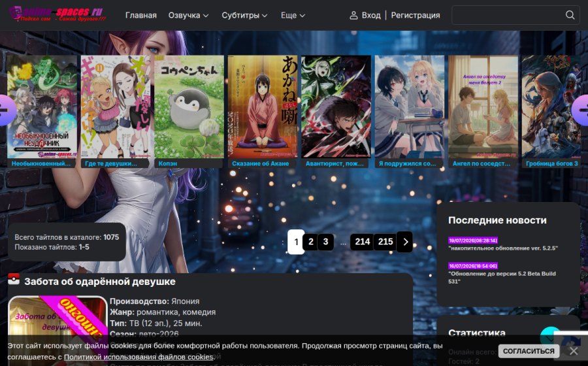The height and width of the screenshot is (366, 588).
Task: Open the anime-spaces.ru site logo
Action: 57,14
